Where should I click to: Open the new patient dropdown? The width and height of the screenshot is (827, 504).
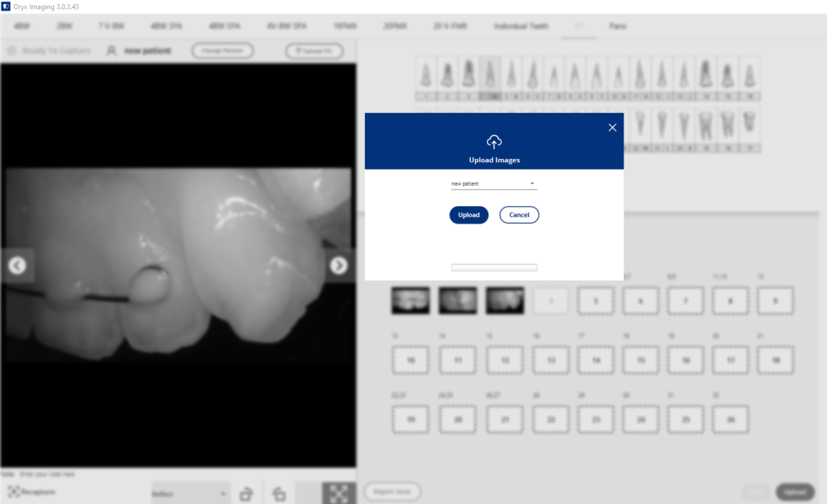(493, 184)
